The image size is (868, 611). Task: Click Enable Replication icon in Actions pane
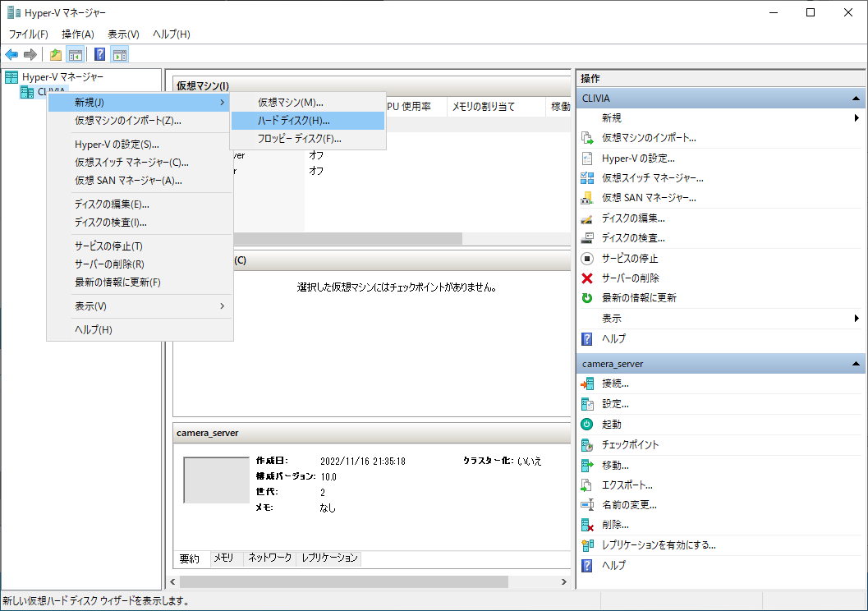[x=587, y=545]
